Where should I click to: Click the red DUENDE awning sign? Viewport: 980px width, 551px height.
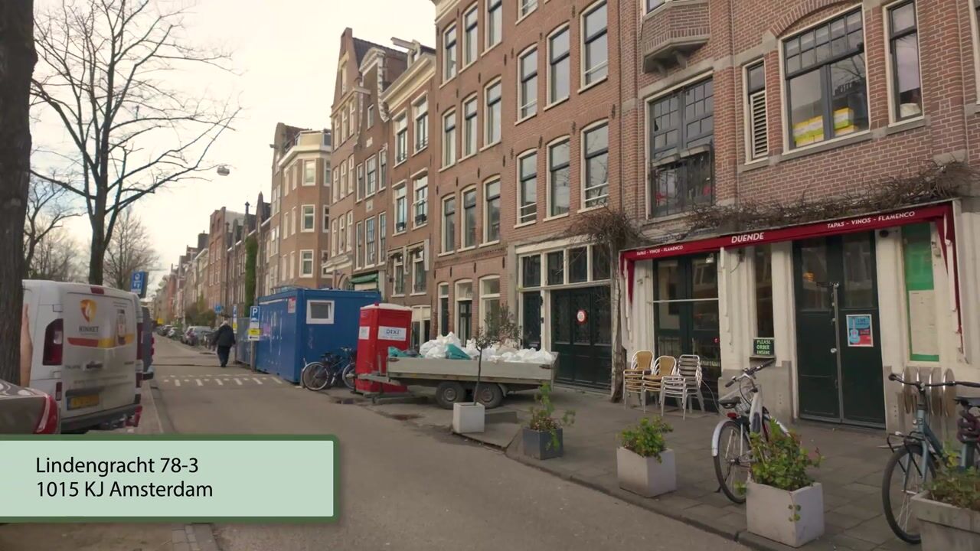click(x=747, y=237)
